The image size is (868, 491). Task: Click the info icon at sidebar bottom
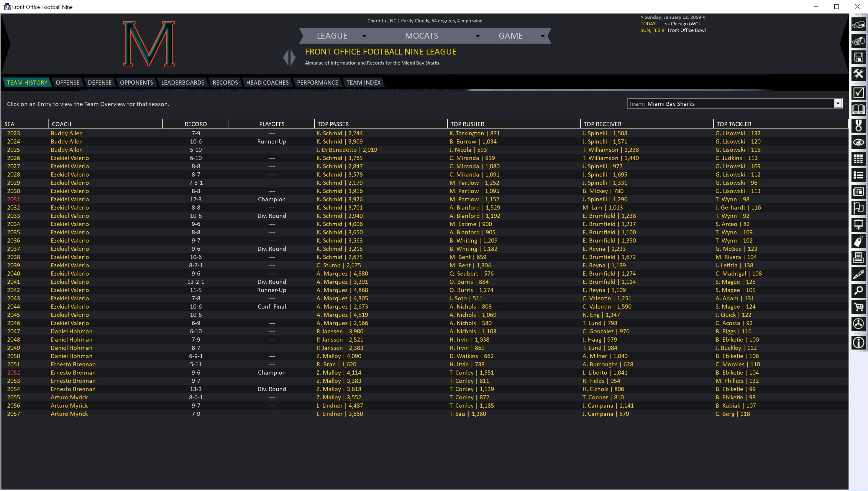[x=859, y=342]
